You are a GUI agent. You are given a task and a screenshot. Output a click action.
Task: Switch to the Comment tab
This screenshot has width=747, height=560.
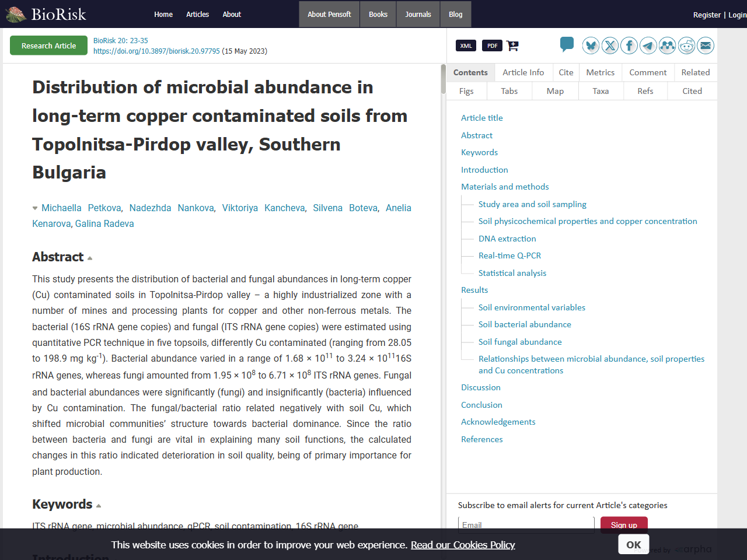648,72
